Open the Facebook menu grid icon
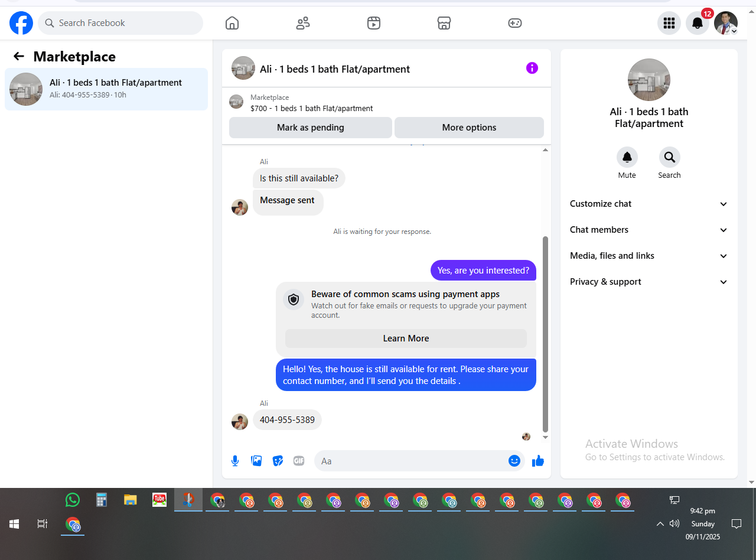756x560 pixels. point(669,23)
